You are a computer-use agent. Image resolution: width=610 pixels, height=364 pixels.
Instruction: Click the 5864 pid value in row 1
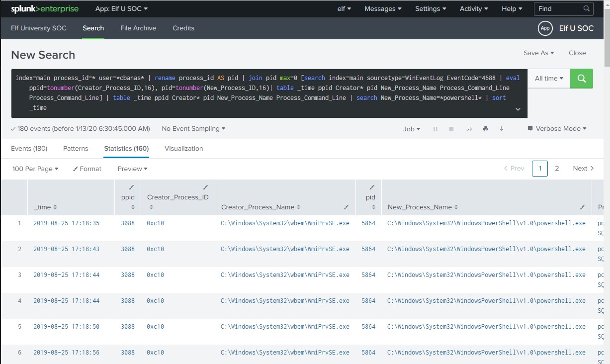pyautogui.click(x=368, y=223)
